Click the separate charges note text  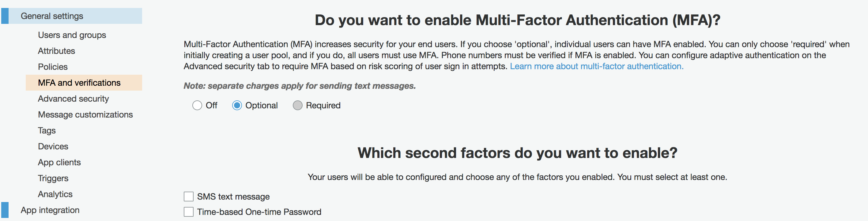(299, 86)
